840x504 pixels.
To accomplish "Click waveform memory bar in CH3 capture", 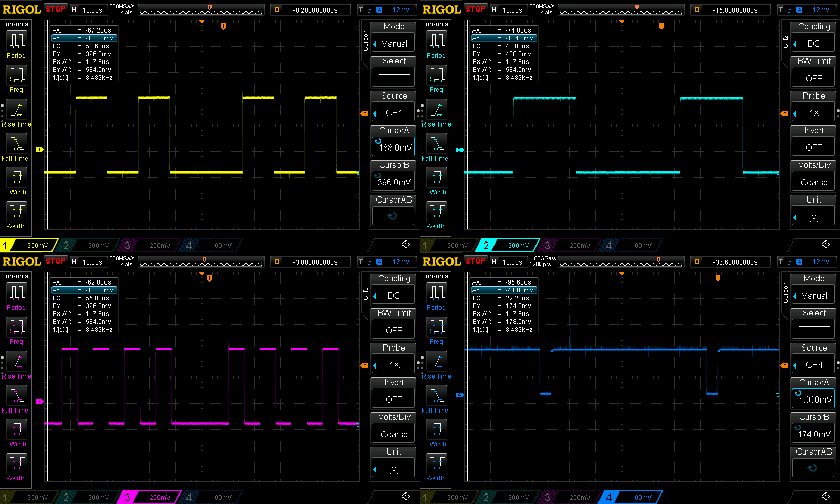I will [x=201, y=262].
